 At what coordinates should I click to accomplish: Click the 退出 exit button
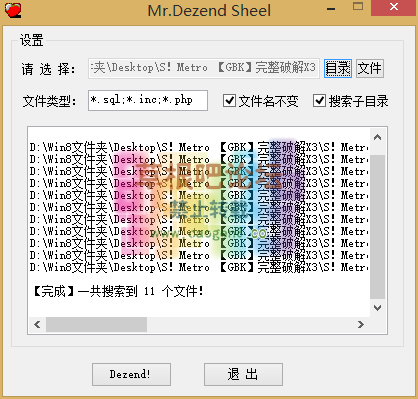243,374
